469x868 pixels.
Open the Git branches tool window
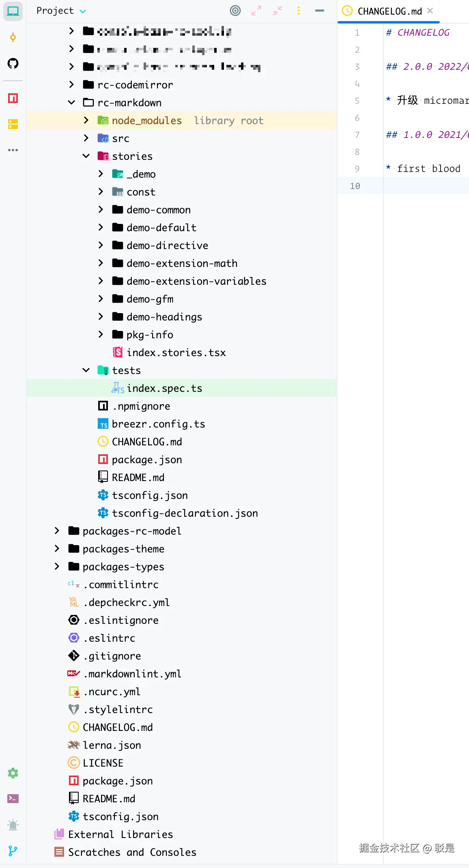coord(13,851)
